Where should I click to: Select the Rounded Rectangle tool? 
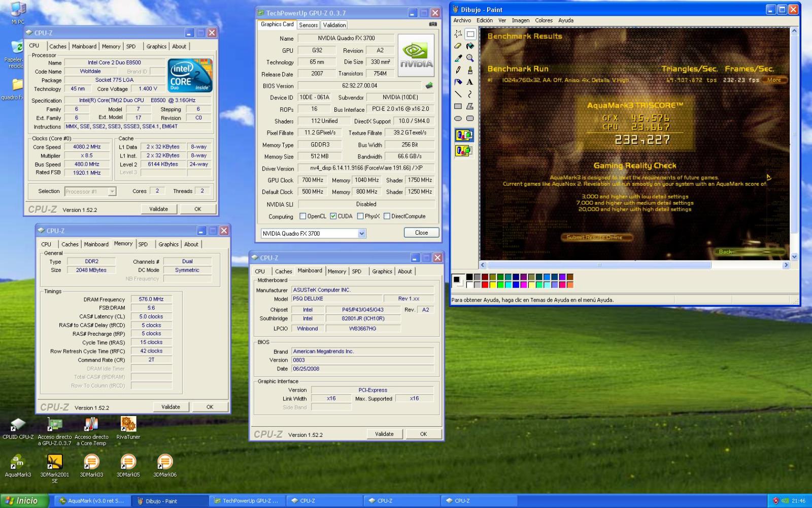470,118
